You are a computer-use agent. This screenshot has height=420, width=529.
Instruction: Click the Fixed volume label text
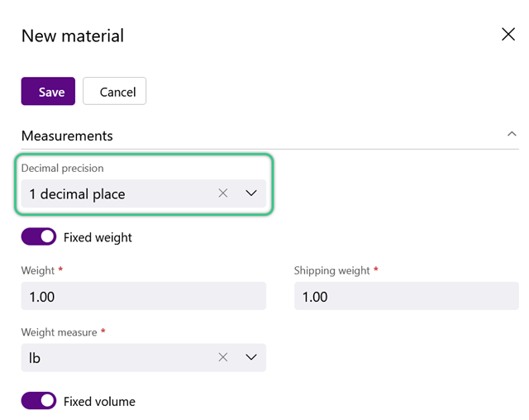click(99, 402)
